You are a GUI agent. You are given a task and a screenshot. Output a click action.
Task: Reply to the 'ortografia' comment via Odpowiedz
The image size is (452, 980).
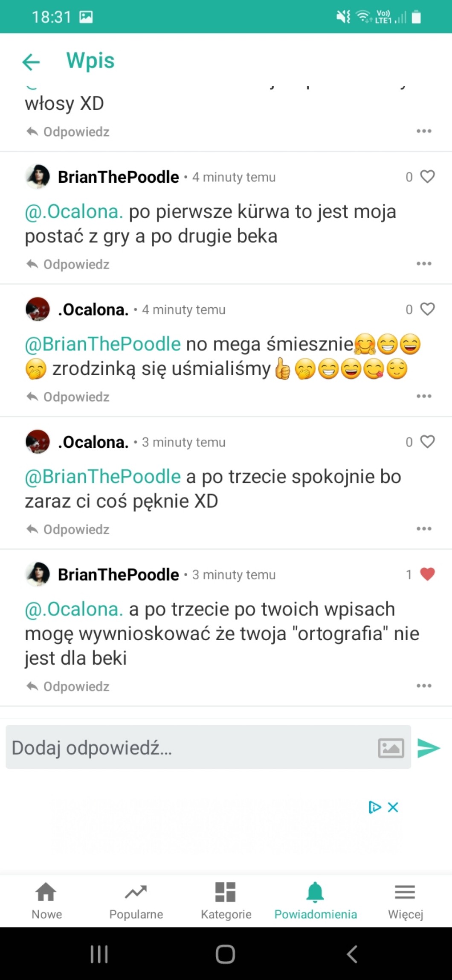(68, 686)
